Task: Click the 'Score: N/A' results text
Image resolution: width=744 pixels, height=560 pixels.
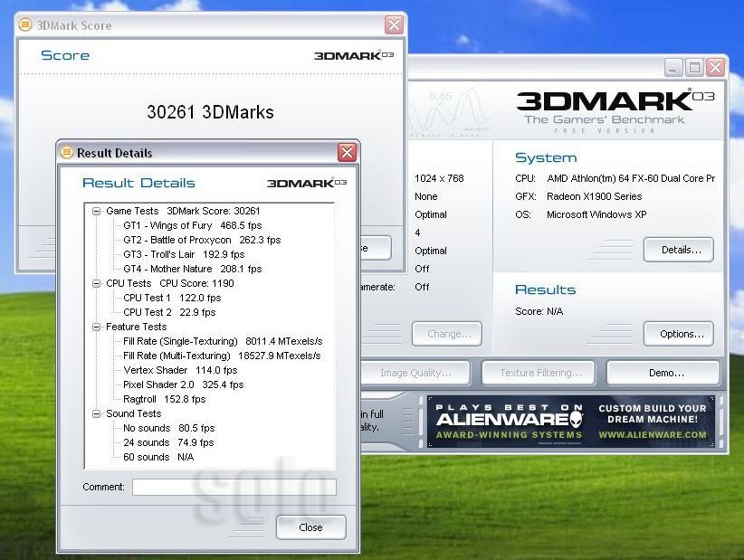Action: (x=539, y=311)
